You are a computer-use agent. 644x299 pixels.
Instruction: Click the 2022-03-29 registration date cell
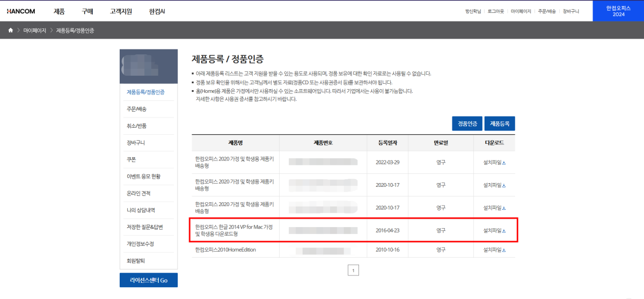pos(389,162)
